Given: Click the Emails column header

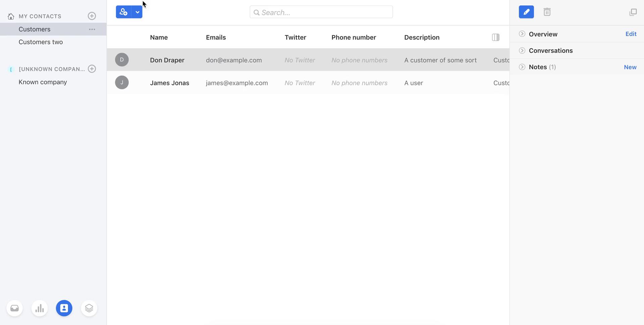Looking at the screenshot, I should pyautogui.click(x=216, y=37).
